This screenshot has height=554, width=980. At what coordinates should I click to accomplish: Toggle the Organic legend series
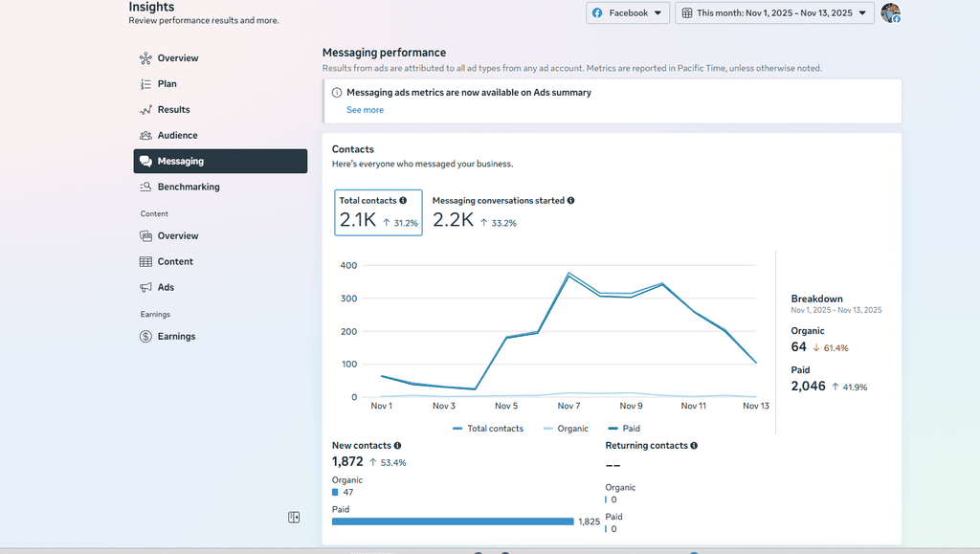coord(565,429)
